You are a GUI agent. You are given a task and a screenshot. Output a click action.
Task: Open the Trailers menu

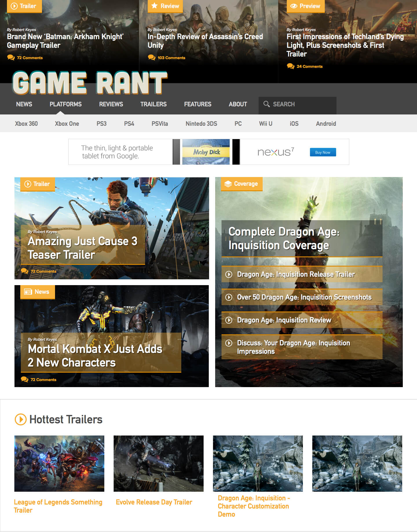tap(153, 104)
